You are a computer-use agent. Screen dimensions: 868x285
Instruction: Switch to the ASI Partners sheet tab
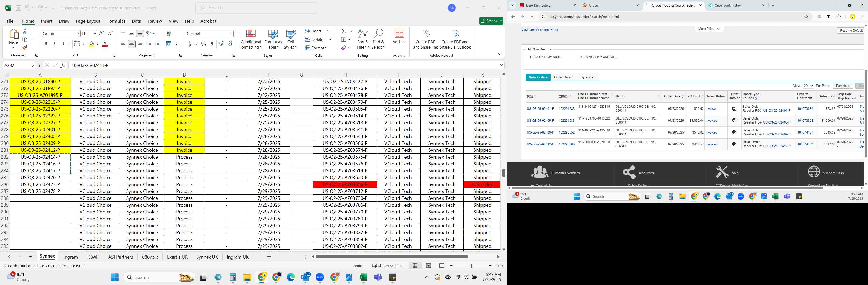(120, 257)
